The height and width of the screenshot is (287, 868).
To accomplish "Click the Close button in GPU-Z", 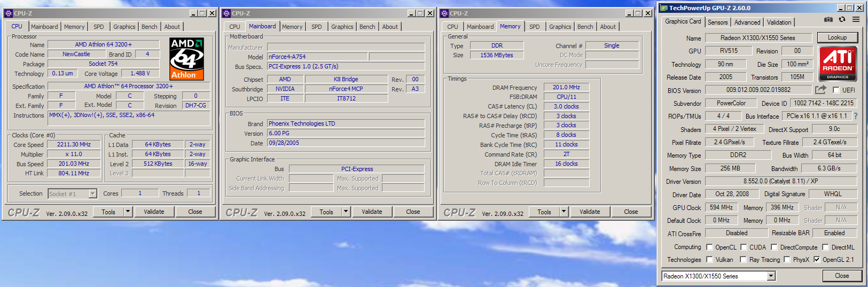I will pyautogui.click(x=842, y=276).
